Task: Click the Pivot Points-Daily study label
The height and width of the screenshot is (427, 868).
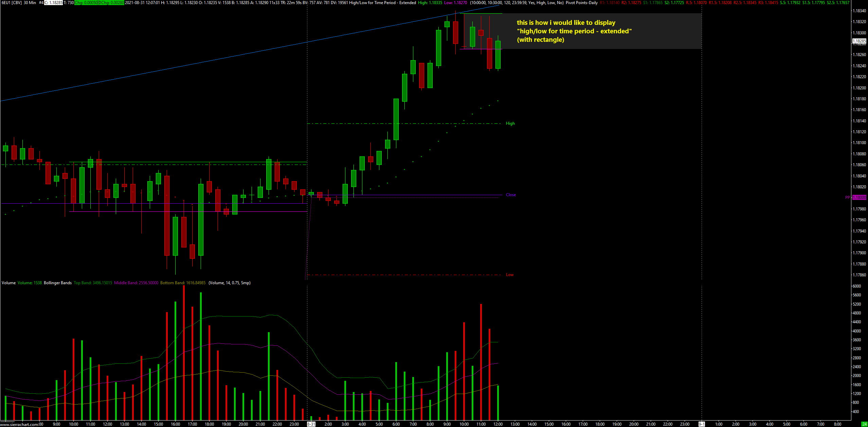Action: 581,3
